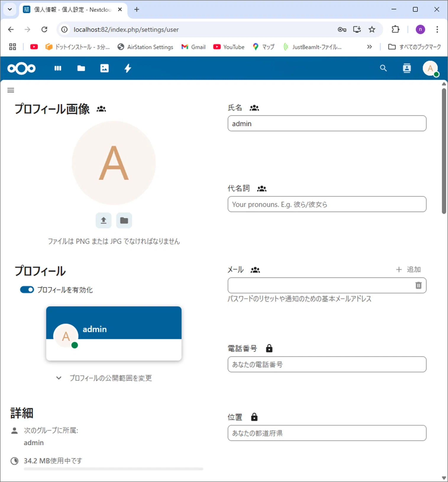Delete the primary email with trash icon

point(418,285)
